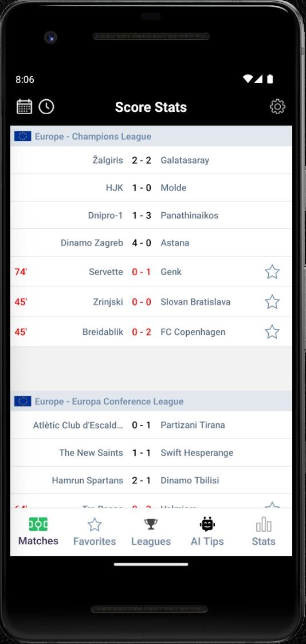Screen dimensions: 306x644
Task: Open the calendar date picker icon
Action: click(x=24, y=107)
